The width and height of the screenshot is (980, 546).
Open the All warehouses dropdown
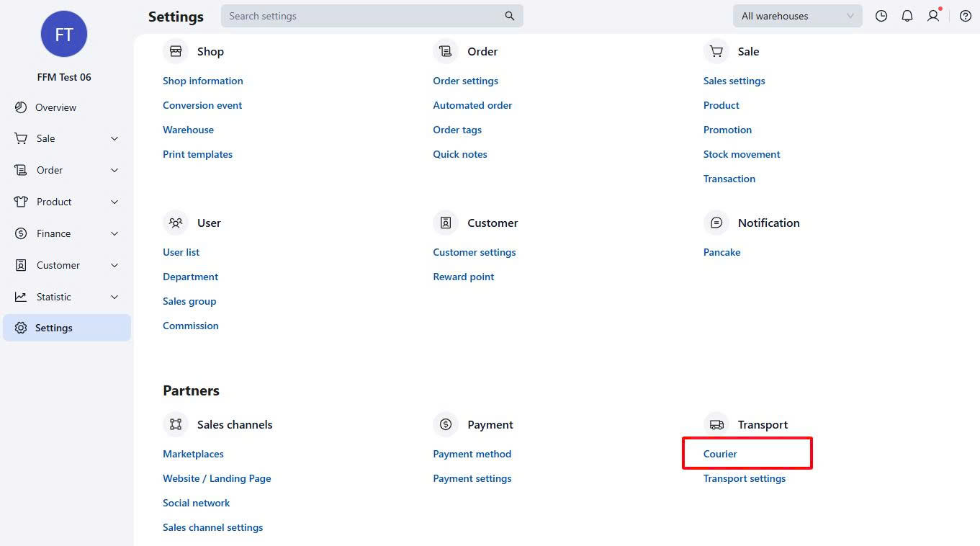point(796,16)
